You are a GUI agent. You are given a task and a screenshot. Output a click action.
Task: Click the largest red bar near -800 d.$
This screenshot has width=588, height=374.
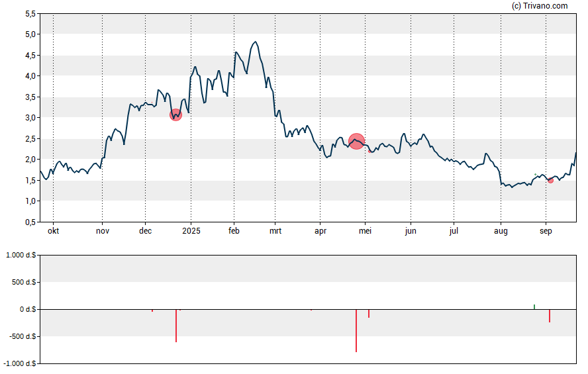coord(356,330)
